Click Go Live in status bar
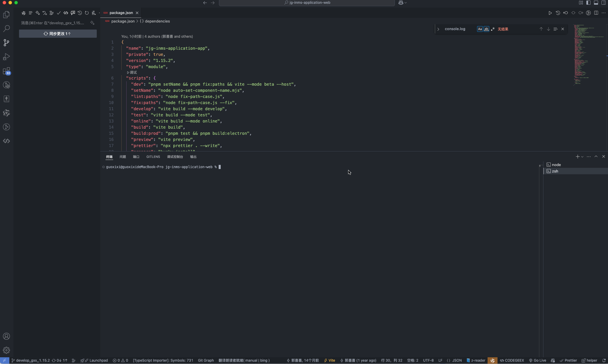Screen dimensions: 608x364 tap(537, 360)
